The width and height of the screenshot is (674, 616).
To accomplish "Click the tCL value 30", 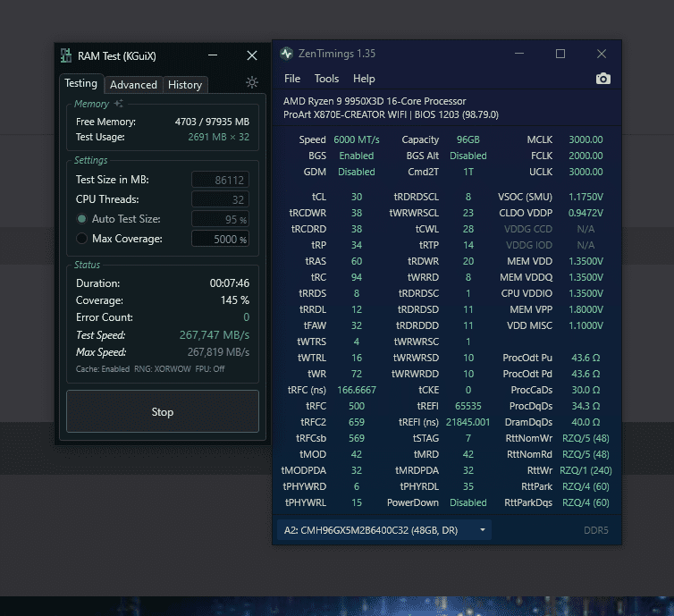I will tap(357, 197).
